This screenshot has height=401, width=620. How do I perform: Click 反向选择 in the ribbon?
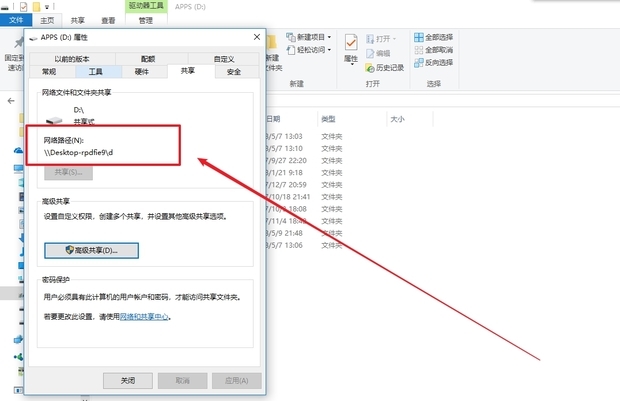tap(433, 62)
